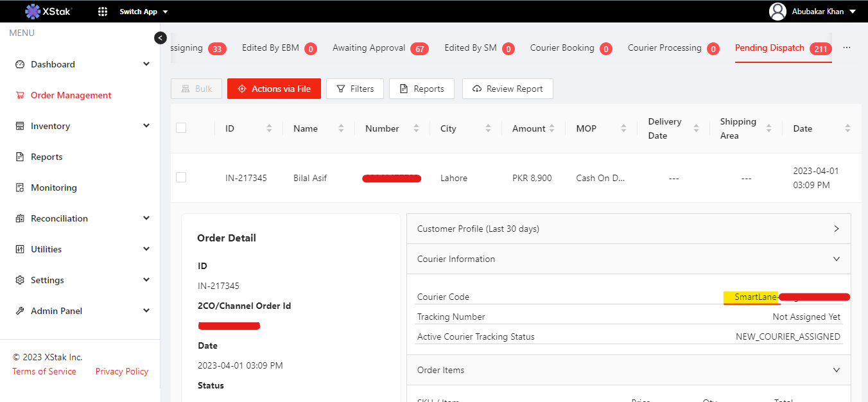
Task: Click the Actions via File button
Action: [x=274, y=89]
